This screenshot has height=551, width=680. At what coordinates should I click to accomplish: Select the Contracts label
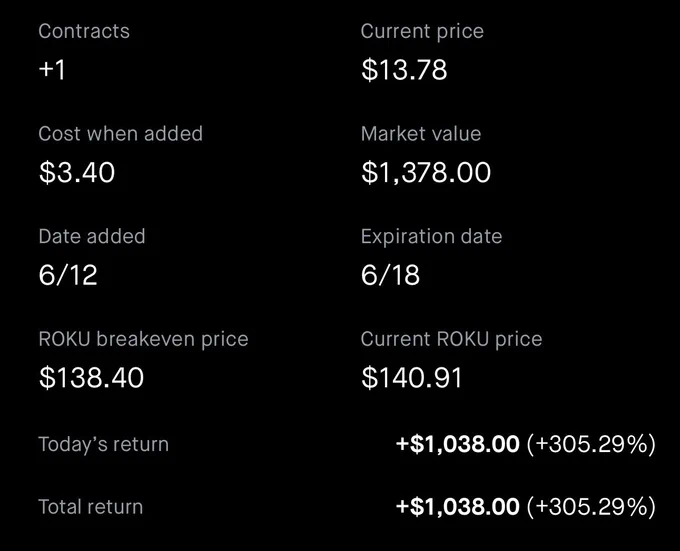tap(84, 31)
